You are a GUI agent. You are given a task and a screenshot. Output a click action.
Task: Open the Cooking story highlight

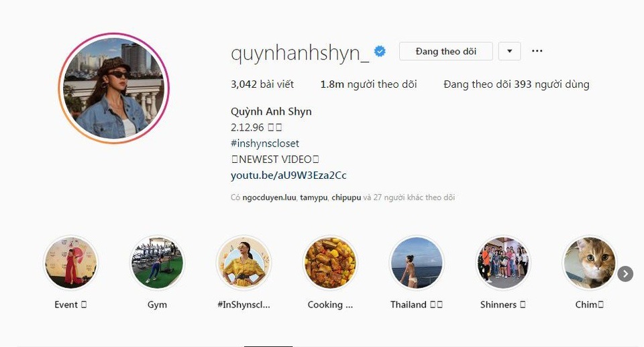click(330, 263)
